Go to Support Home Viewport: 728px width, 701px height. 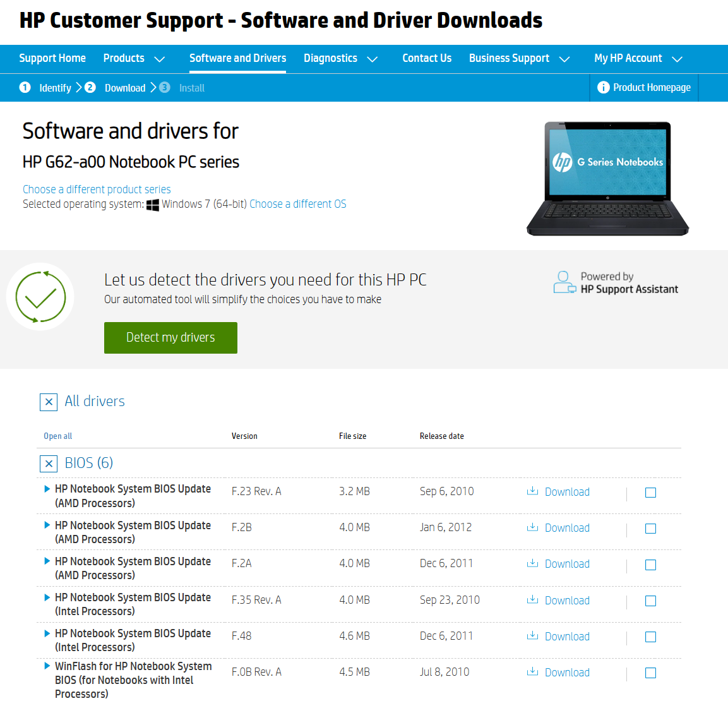[x=52, y=59]
